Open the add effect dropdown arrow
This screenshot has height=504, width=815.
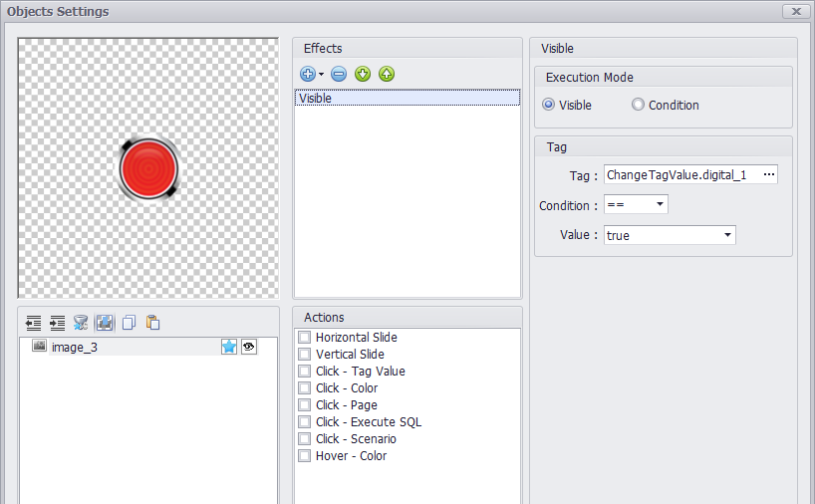pyautogui.click(x=321, y=75)
